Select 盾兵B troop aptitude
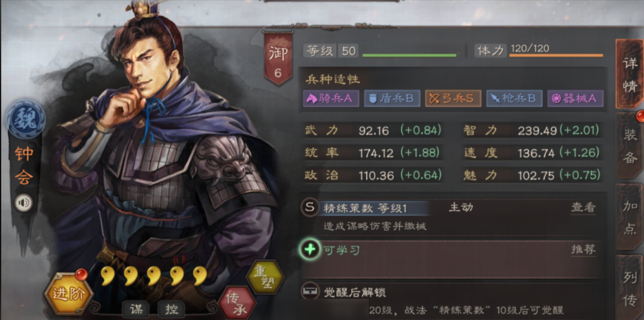 click(392, 98)
